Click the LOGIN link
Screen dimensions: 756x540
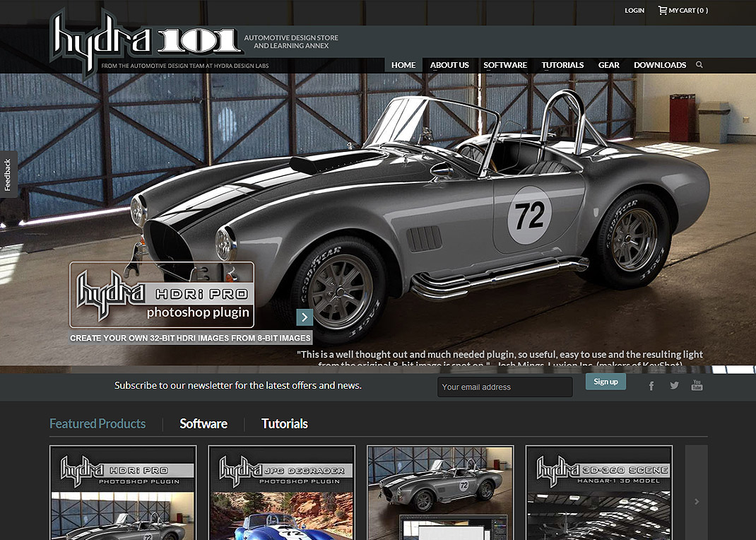pos(634,11)
